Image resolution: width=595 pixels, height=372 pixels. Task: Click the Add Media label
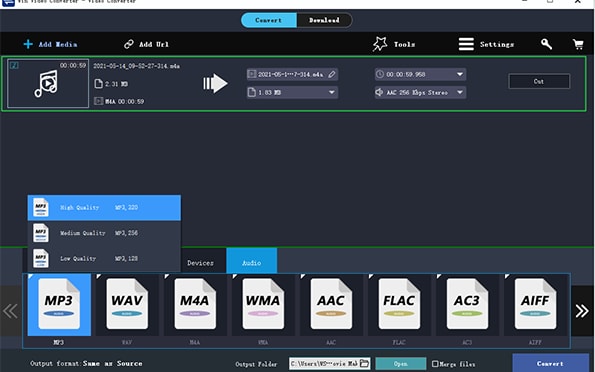[x=58, y=44]
